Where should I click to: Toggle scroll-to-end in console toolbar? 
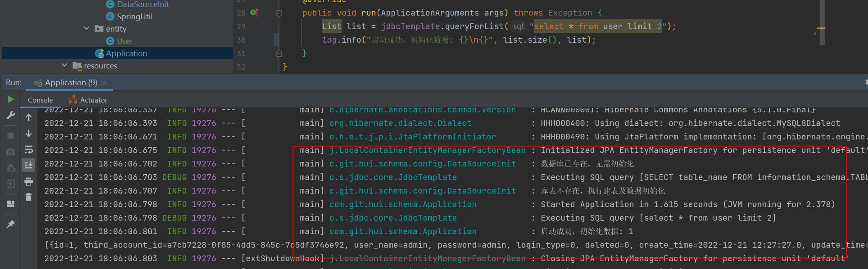click(29, 165)
